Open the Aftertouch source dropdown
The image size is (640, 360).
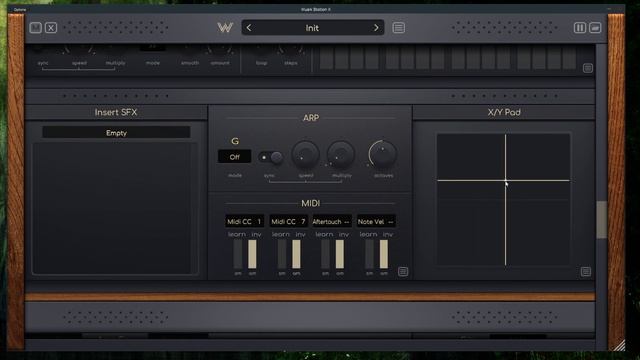[x=331, y=222]
